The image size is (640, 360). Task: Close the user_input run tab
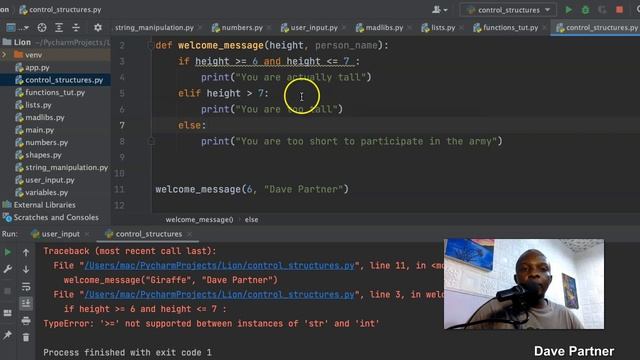(x=87, y=234)
